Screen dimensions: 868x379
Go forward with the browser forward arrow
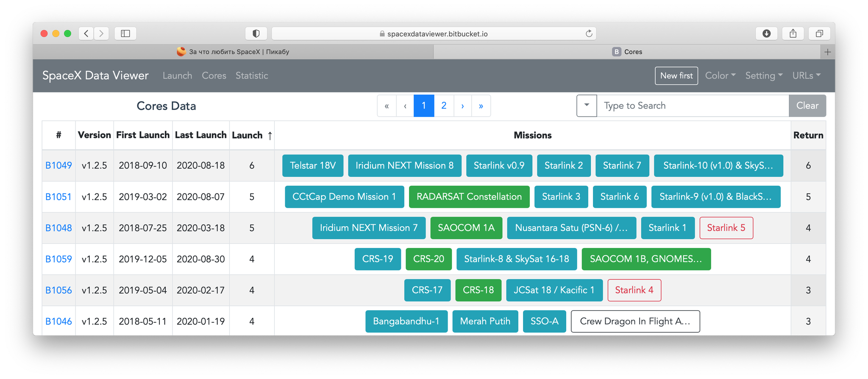[101, 33]
